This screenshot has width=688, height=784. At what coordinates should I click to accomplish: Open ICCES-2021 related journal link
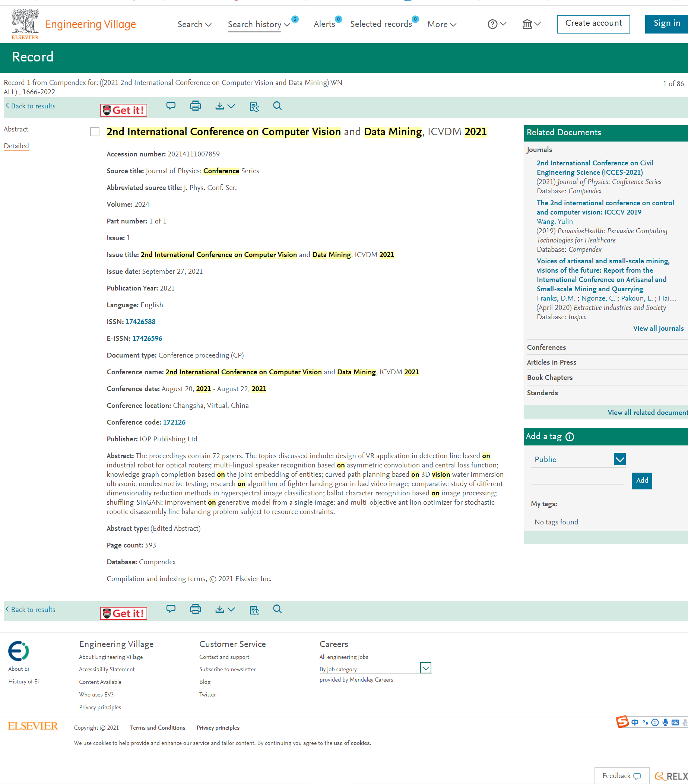595,168
